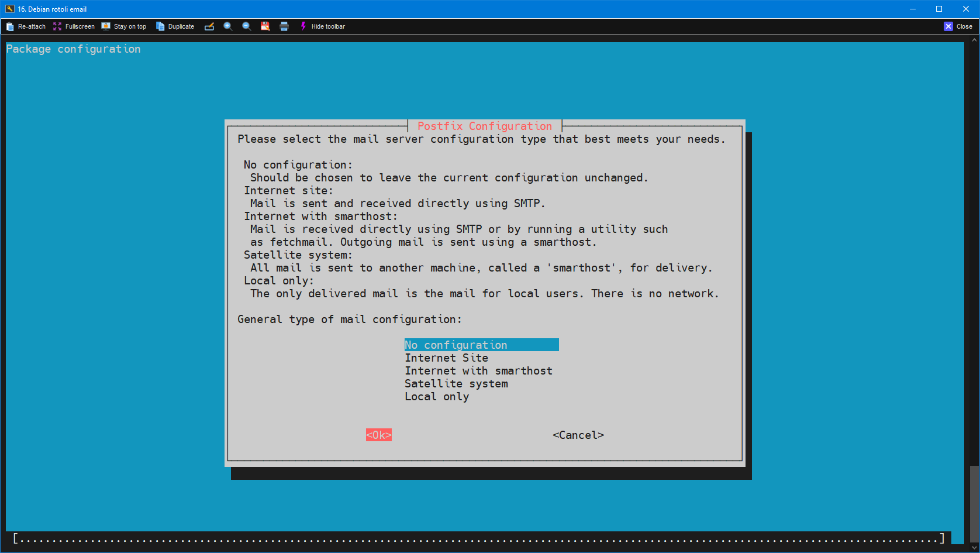Hide the toolbar via Hide toolbar

[x=328, y=26]
